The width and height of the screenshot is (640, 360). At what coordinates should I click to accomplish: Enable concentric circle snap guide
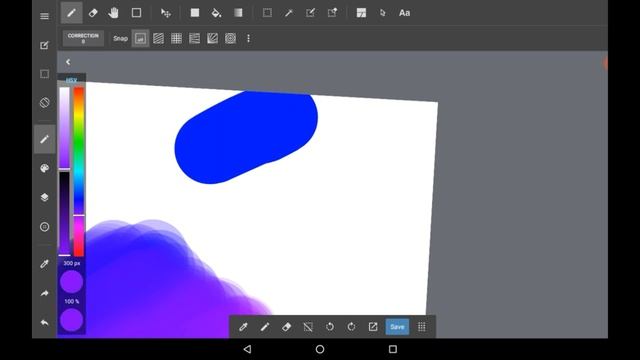[x=230, y=38]
